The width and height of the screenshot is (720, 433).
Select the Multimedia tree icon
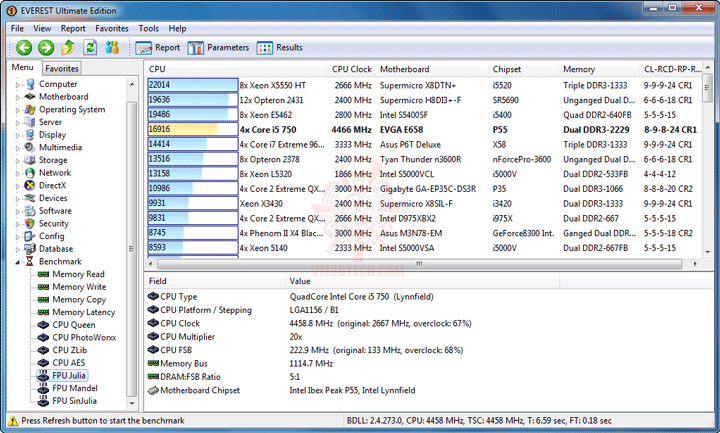(x=30, y=147)
